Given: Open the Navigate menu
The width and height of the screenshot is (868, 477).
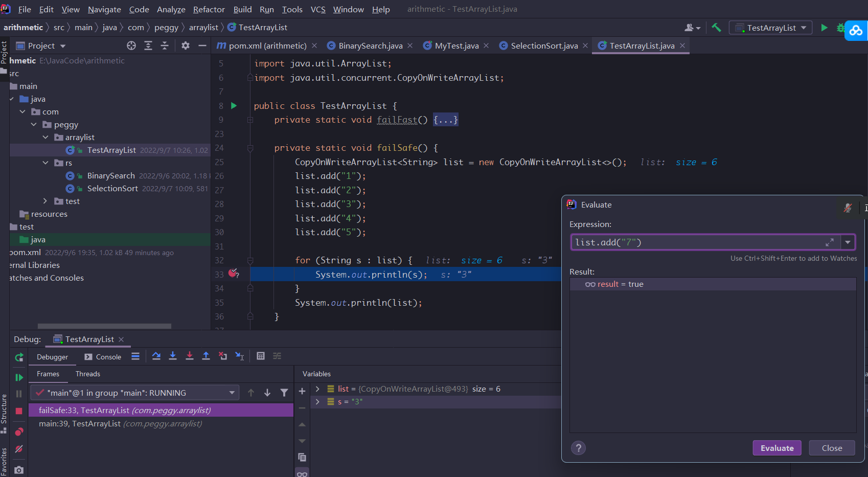Looking at the screenshot, I should [x=104, y=9].
